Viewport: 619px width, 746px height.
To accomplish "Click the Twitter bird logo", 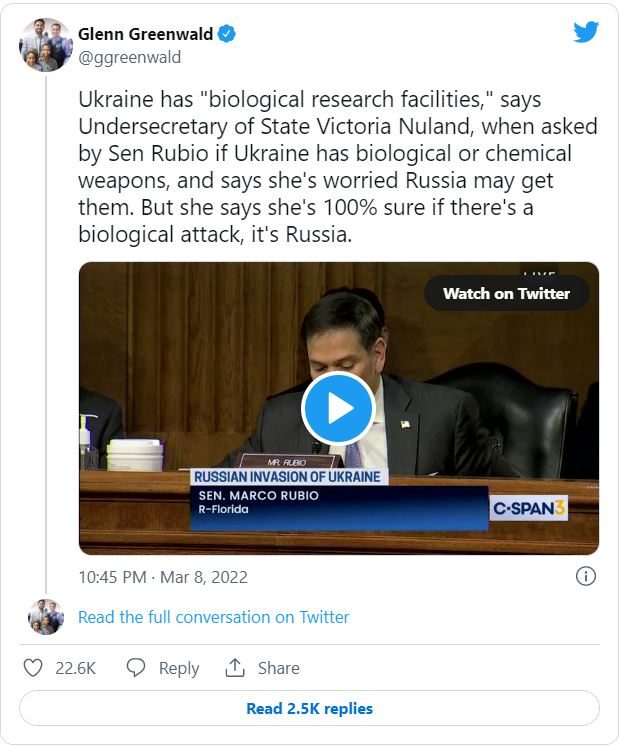I will tap(586, 32).
